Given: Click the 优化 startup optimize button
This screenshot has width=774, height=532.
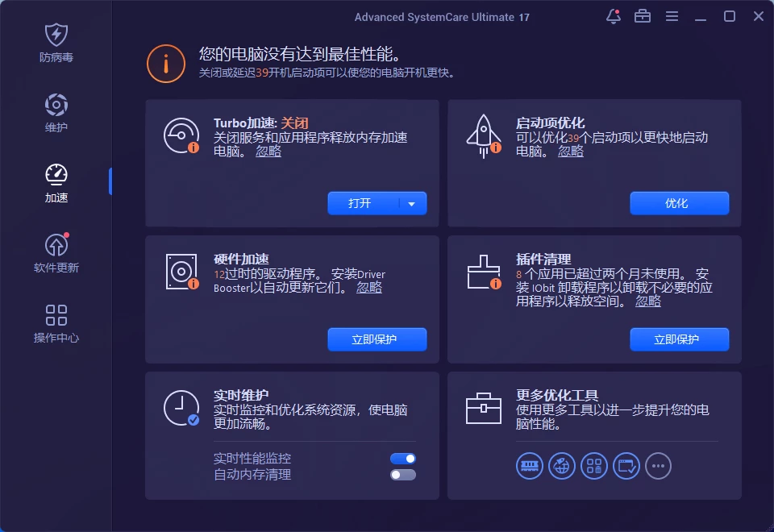Looking at the screenshot, I should click(679, 204).
